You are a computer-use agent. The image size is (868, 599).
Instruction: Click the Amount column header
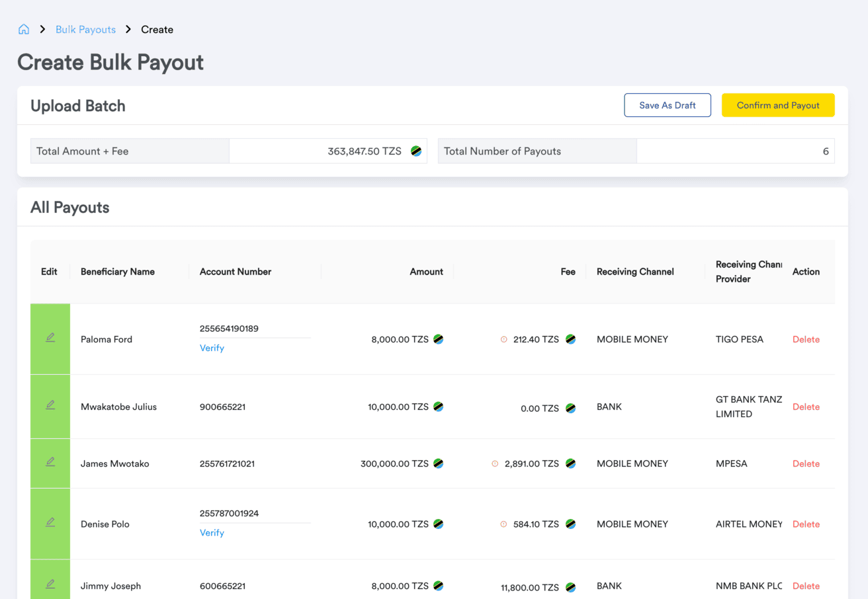[x=427, y=272]
